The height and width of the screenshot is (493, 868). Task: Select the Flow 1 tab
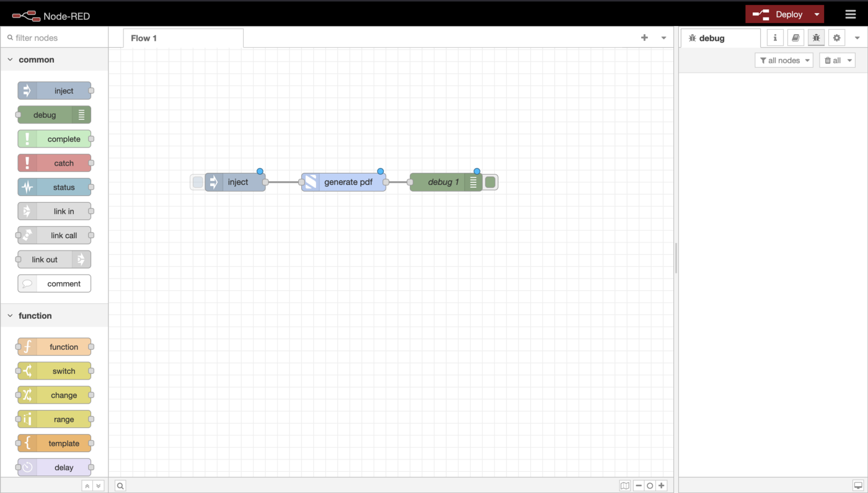(144, 38)
